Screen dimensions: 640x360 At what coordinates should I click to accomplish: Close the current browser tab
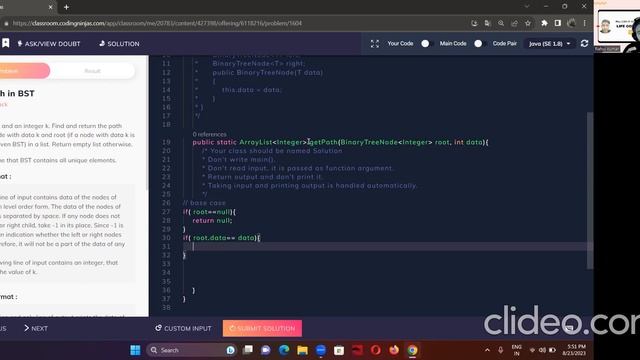(51, 7)
